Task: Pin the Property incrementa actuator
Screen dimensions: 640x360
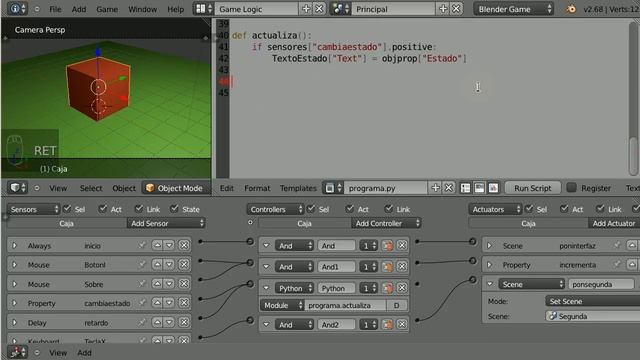Action: 617,264
